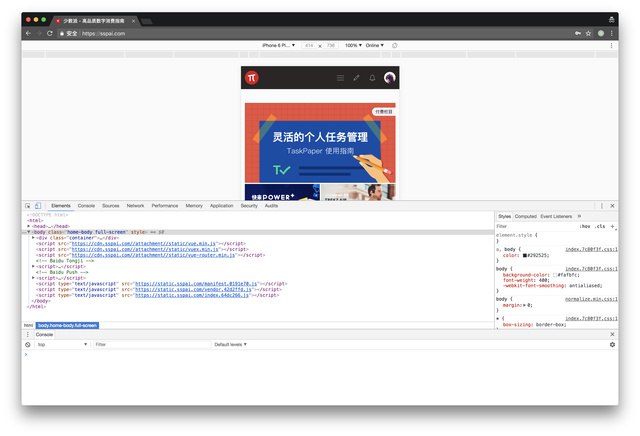Open device toolbar more options menu

pyautogui.click(x=611, y=45)
